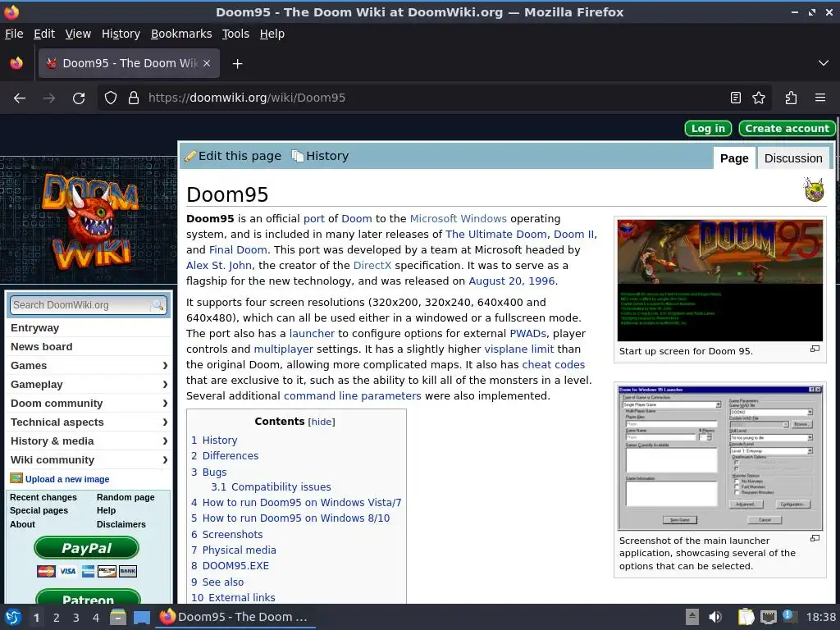The image size is (840, 630).
Task: Expand the Wiki community sidebar menu
Action: click(89, 459)
